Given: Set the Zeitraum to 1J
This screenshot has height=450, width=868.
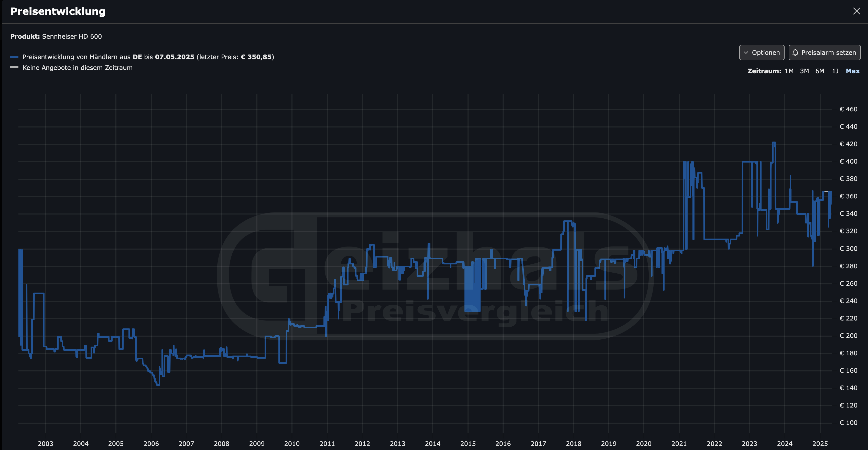Looking at the screenshot, I should (835, 71).
